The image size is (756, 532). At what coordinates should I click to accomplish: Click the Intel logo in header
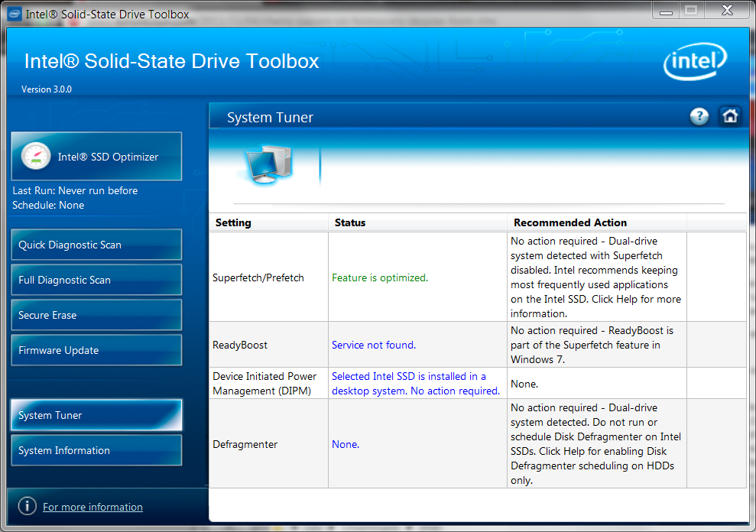(x=694, y=63)
